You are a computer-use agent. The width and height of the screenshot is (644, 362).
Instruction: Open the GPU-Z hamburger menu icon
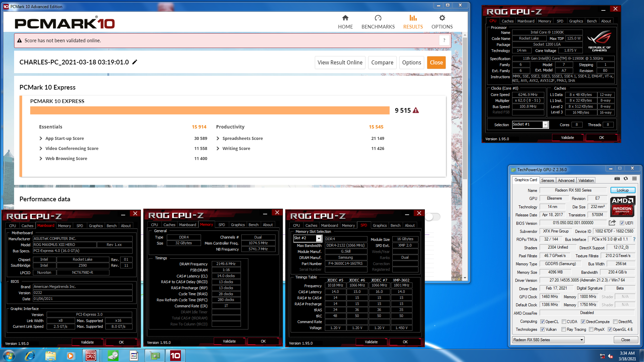pos(634,178)
